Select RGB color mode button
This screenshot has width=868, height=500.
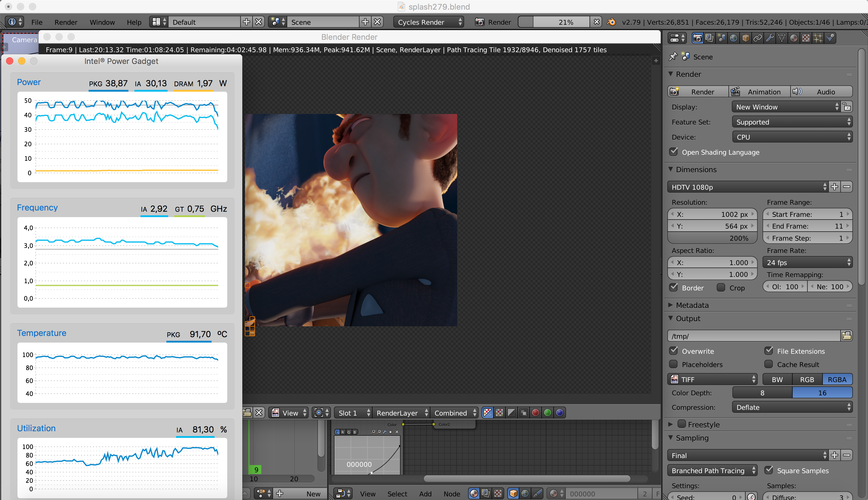point(807,379)
